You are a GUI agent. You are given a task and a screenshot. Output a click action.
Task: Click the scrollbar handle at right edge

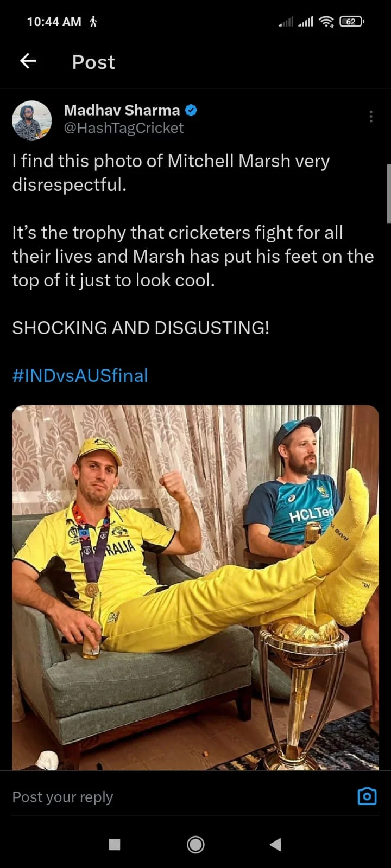[389, 193]
